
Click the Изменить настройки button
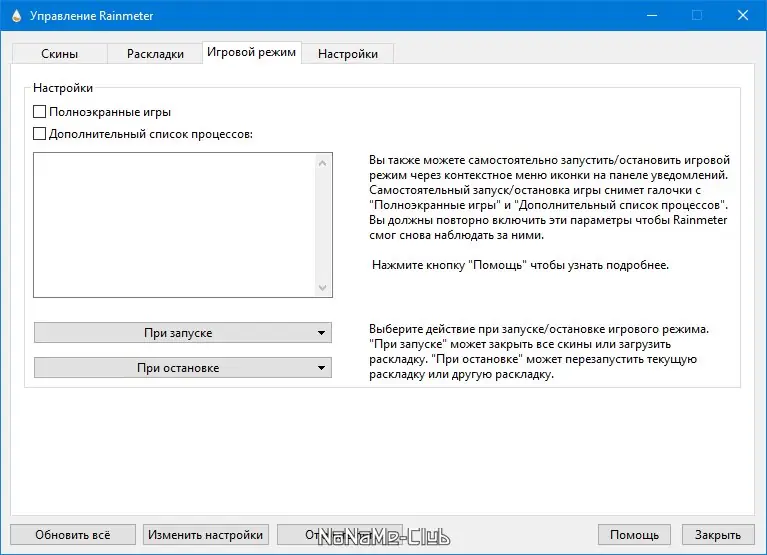(x=205, y=535)
